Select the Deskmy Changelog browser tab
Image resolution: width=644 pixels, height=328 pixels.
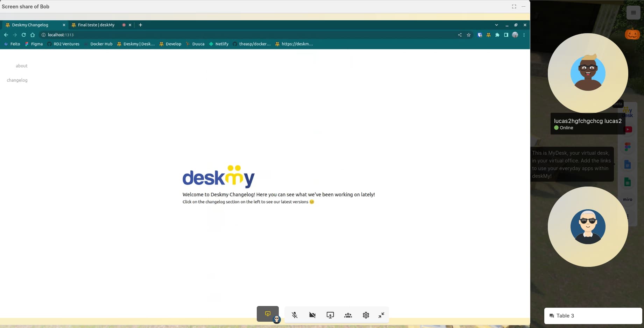[30, 25]
